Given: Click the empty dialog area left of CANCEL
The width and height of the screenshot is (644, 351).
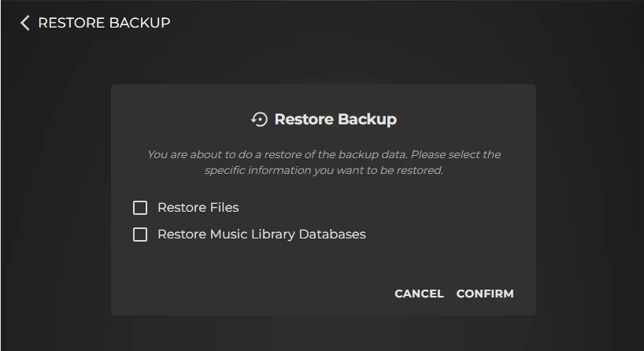Looking at the screenshot, I should (x=252, y=294).
